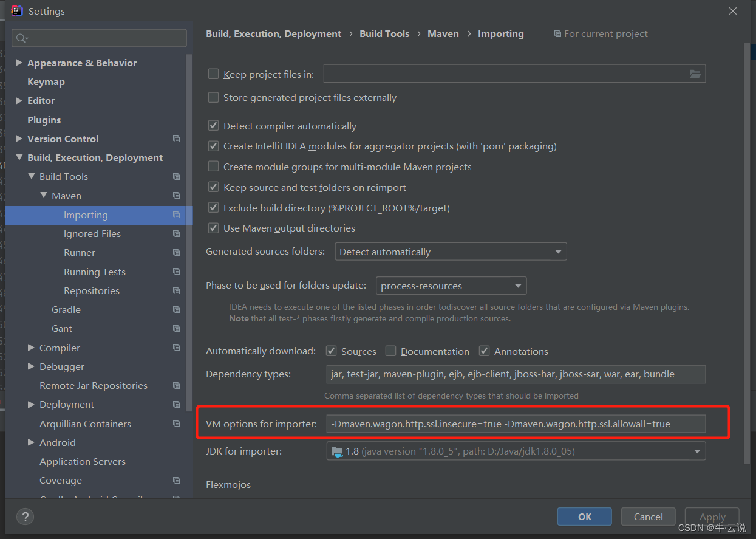Screen dimensions: 756x539
Task: Expand the Version Control section
Action: (x=19, y=139)
